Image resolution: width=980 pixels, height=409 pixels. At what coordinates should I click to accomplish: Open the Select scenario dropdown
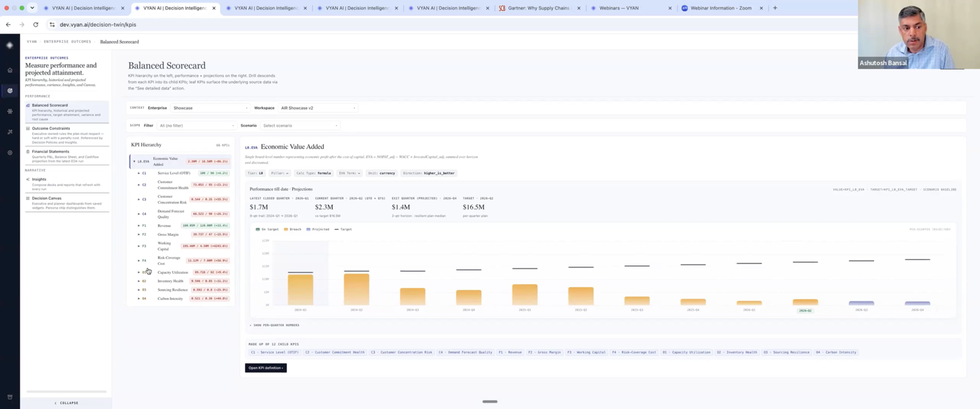click(x=300, y=126)
